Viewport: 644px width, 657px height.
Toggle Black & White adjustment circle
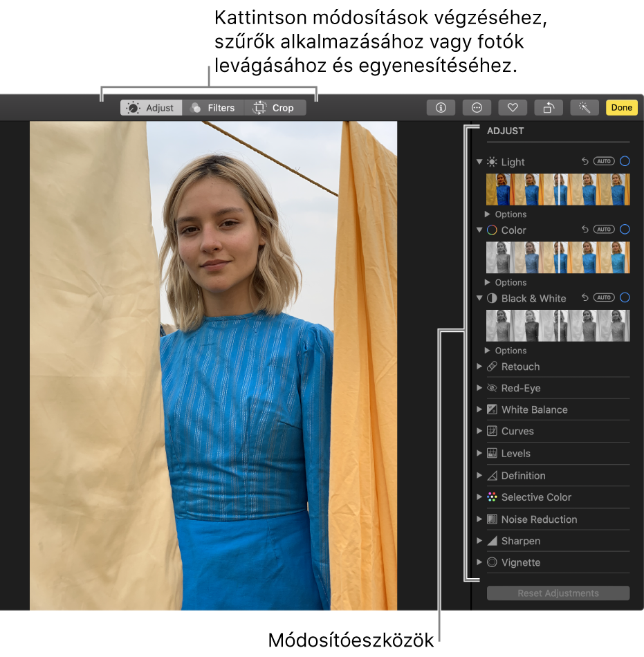[625, 297]
